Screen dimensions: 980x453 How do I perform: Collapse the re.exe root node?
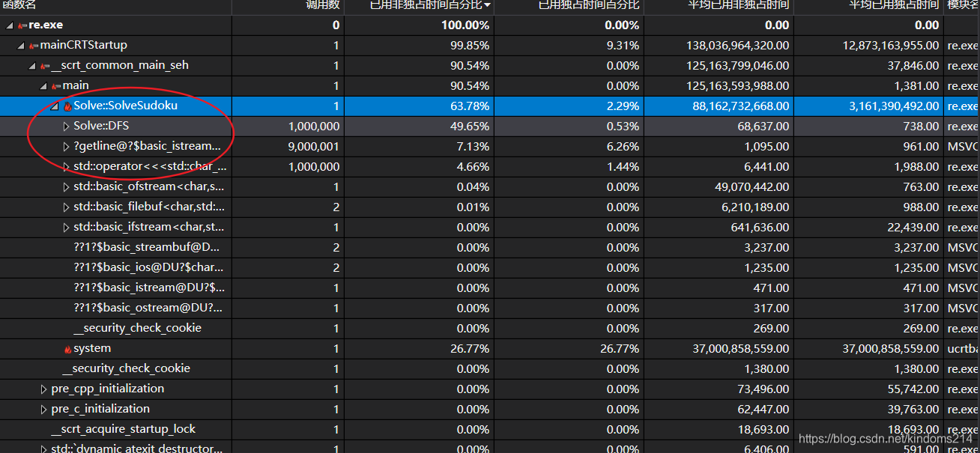10,25
